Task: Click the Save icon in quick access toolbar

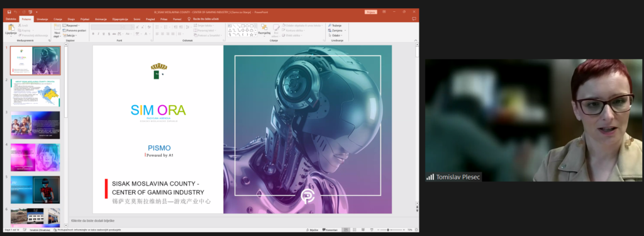Action: pyautogui.click(x=9, y=12)
